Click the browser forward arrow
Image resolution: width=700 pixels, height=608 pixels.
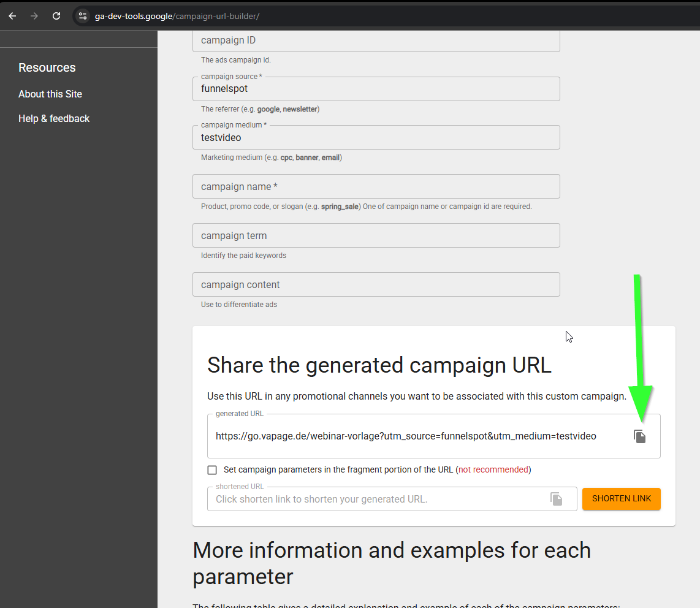coord(34,16)
